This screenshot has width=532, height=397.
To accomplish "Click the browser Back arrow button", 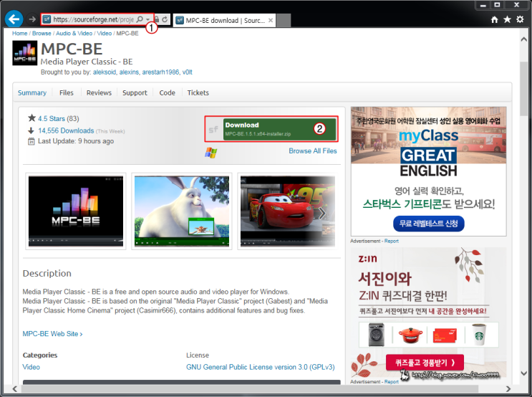I will pyautogui.click(x=14, y=19).
